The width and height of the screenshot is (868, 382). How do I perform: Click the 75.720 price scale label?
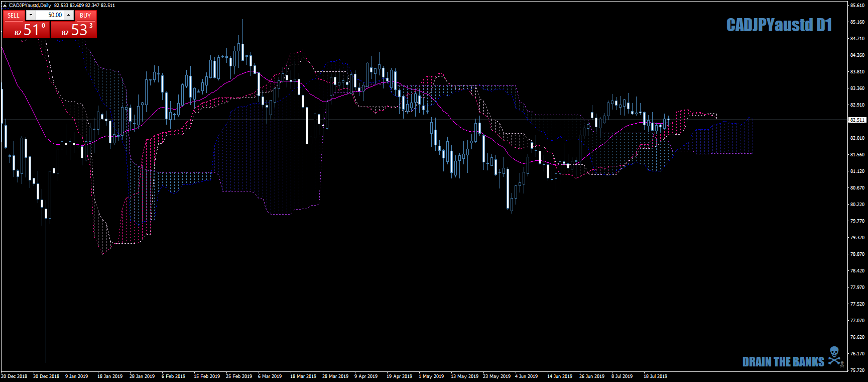point(857,370)
